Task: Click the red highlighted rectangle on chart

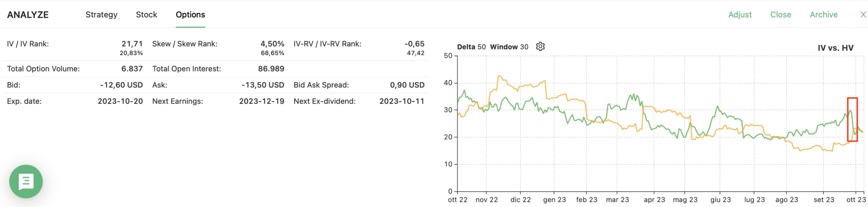Action: (x=852, y=120)
